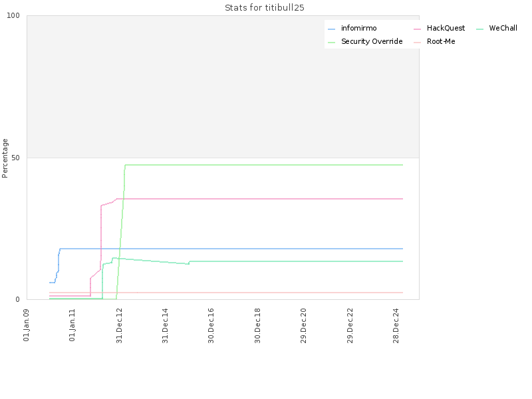Click the Percentage y-axis label
The height and width of the screenshot is (399, 532).
tap(5, 158)
